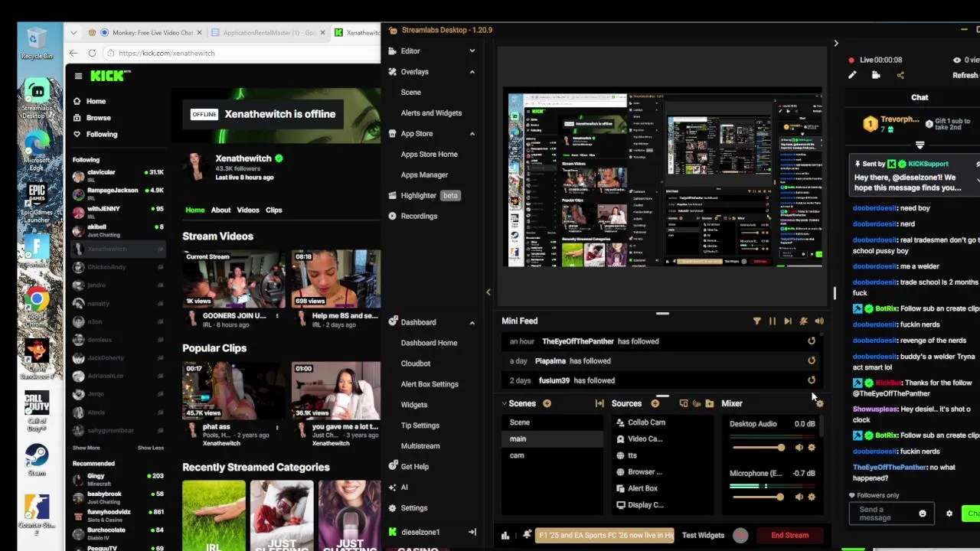Mute Mini Feed event sounds speaker icon
Image resolution: width=980 pixels, height=551 pixels.
(x=819, y=321)
